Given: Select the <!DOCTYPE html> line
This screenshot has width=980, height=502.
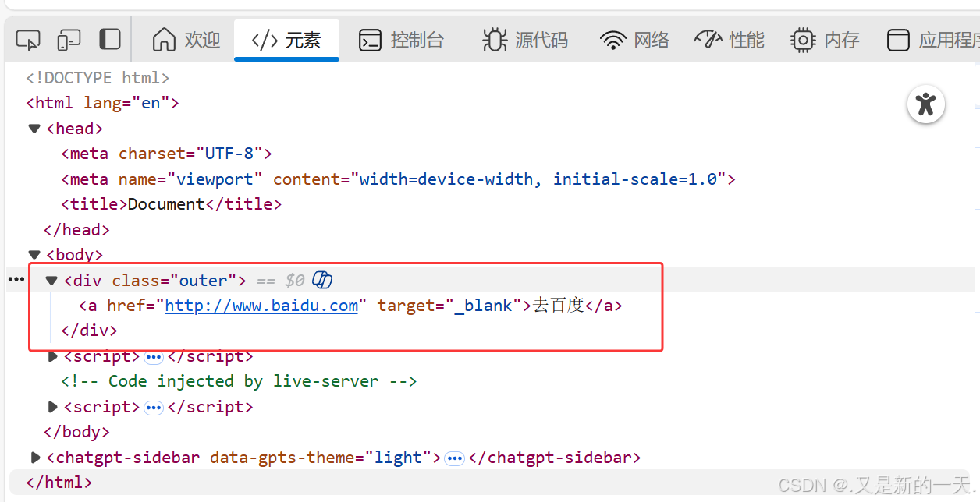Looking at the screenshot, I should click(x=98, y=78).
